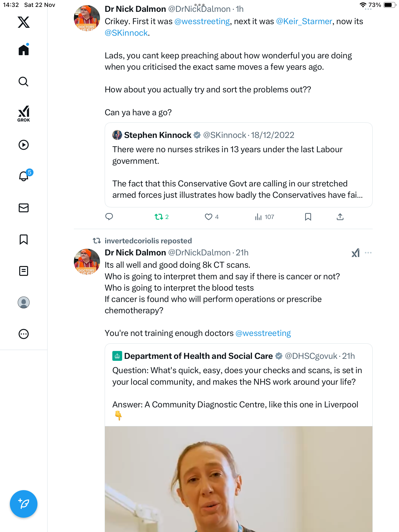Tap the compose new post button
399x532 pixels.
point(24,504)
